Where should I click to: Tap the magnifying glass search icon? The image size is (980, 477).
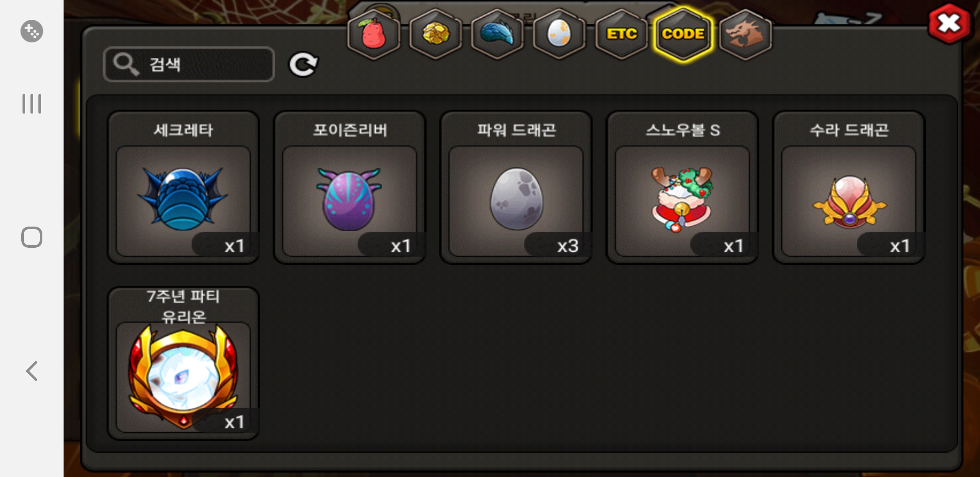[x=126, y=64]
